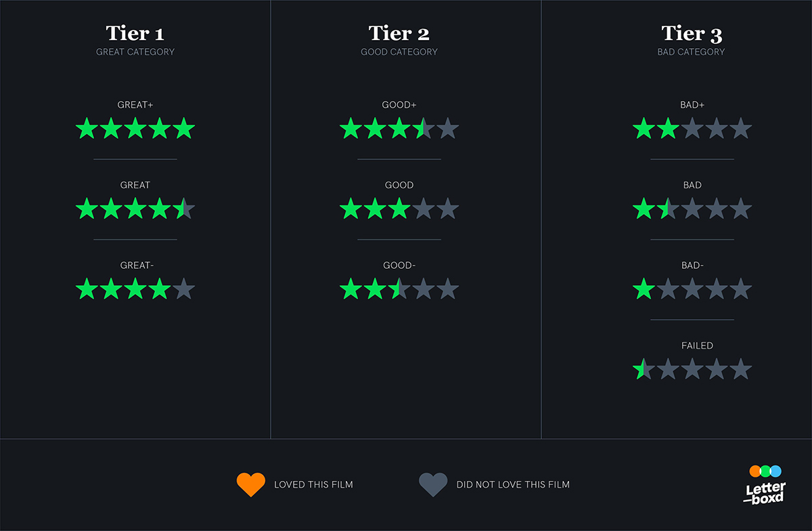Image resolution: width=812 pixels, height=531 pixels.
Task: Click the single green star under BAD-
Action: tap(644, 289)
